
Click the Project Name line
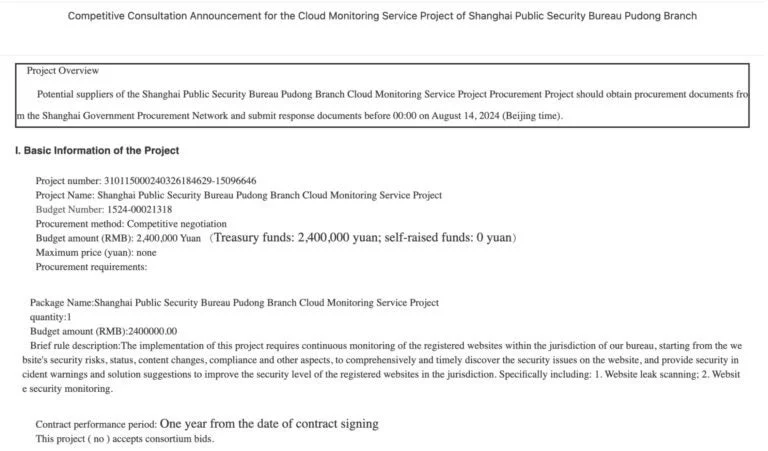[238, 195]
